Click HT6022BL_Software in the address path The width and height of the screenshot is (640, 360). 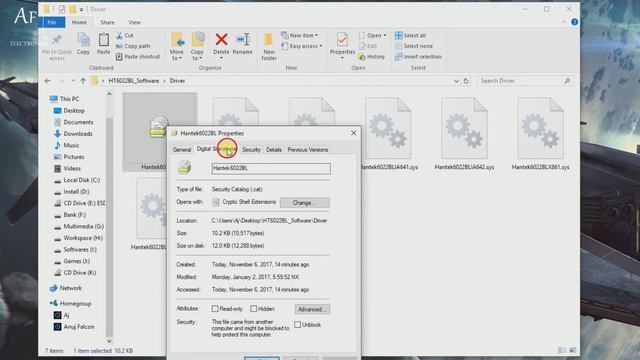tap(133, 81)
